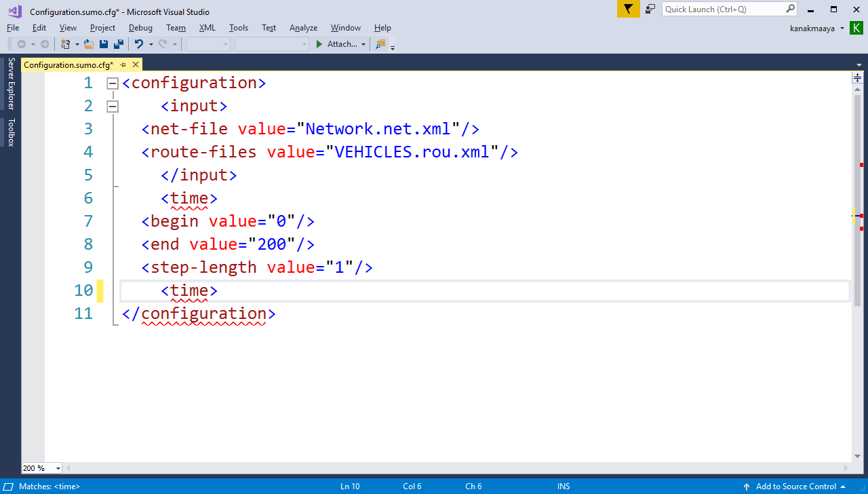This screenshot has width=868, height=494.
Task: Open the 200 % zoom level dropdown
Action: [x=58, y=468]
